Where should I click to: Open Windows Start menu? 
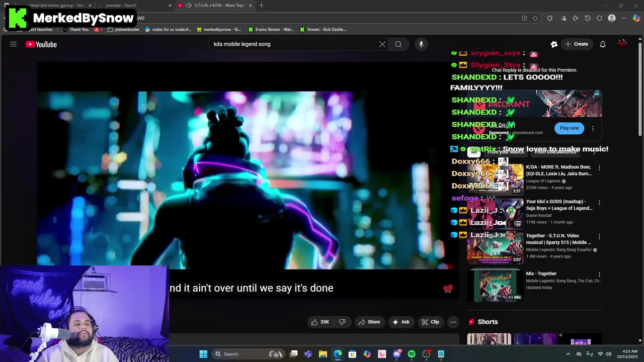pyautogui.click(x=203, y=354)
